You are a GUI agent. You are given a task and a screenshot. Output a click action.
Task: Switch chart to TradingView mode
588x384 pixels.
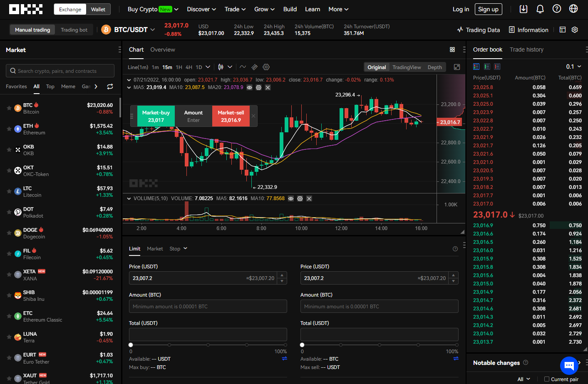pos(407,67)
